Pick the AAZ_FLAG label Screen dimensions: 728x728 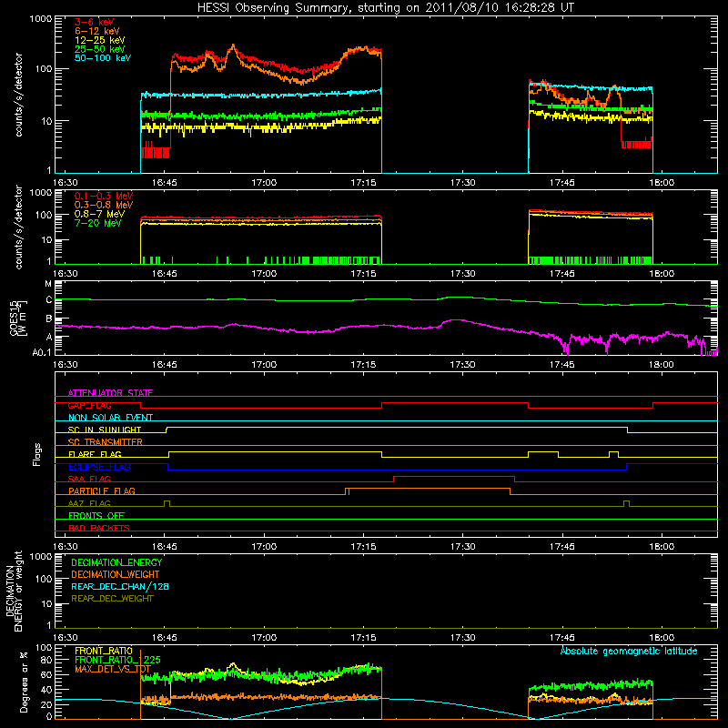pyautogui.click(x=89, y=503)
